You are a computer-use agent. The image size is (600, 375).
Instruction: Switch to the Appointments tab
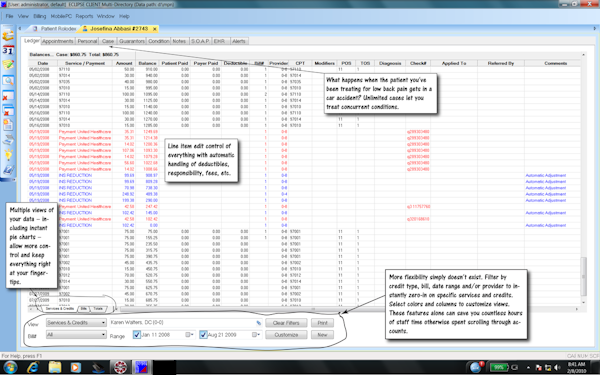click(x=57, y=41)
